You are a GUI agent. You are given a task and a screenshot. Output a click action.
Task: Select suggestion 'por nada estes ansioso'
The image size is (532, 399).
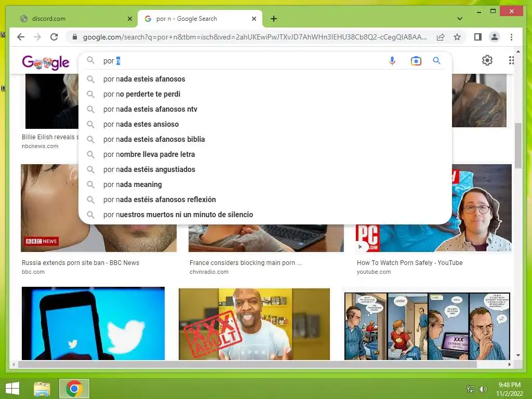click(264, 124)
